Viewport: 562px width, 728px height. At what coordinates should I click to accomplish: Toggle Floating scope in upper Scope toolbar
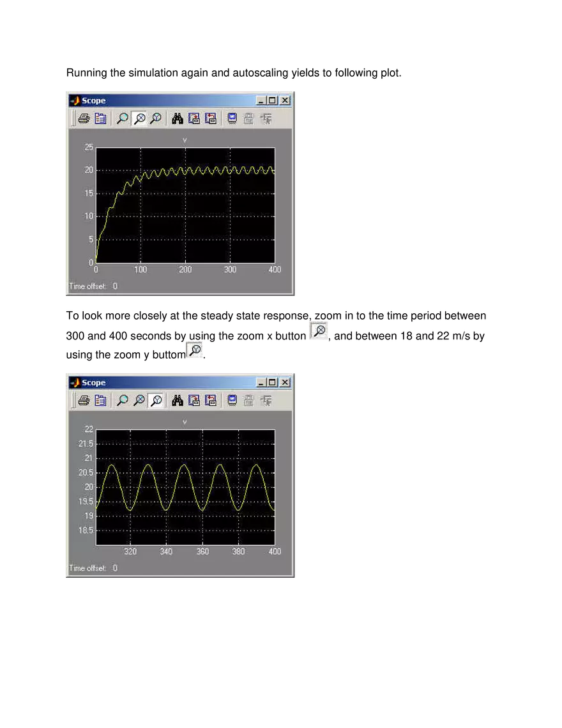tap(232, 119)
